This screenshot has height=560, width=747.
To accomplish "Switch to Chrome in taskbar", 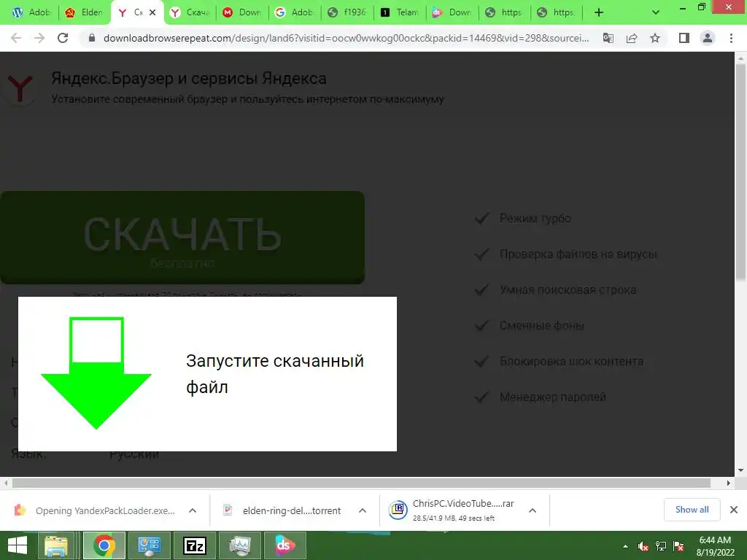I will pos(104,545).
